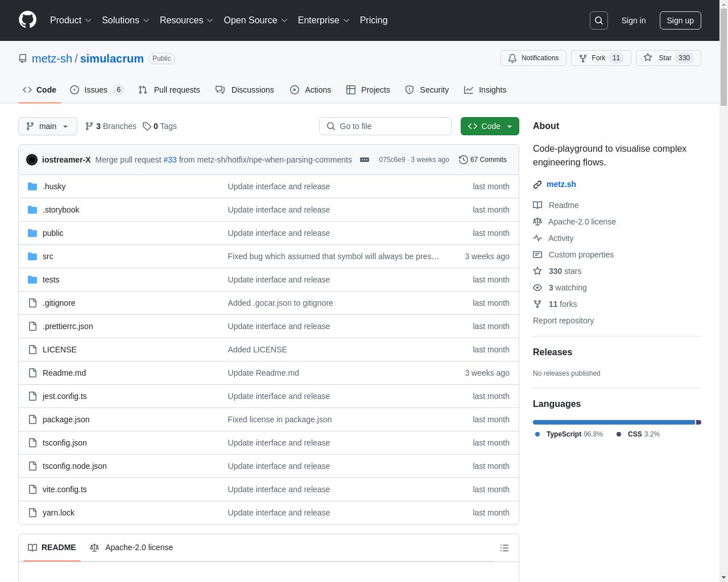Expand the green Code dropdown button

490,126
